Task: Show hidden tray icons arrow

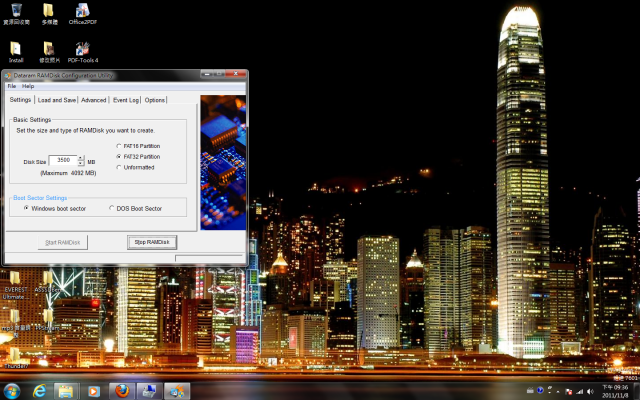Action: [558, 391]
